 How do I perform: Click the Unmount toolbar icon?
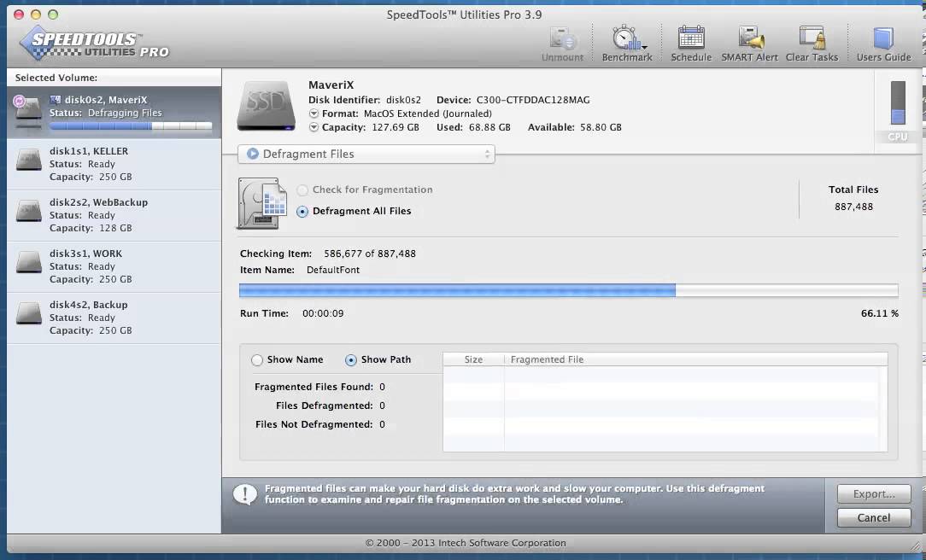tap(562, 38)
